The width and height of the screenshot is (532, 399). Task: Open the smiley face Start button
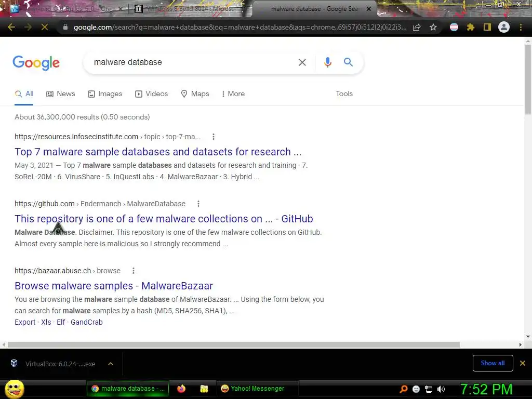15,389
